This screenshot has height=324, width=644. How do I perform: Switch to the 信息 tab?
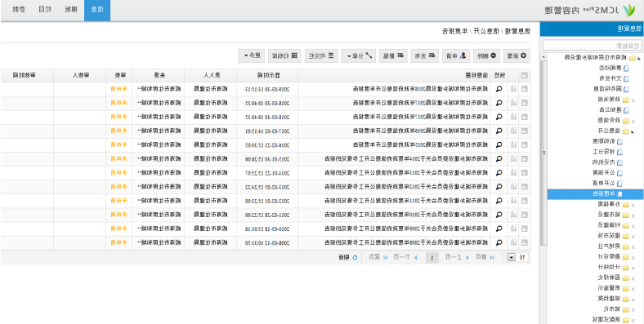pos(97,11)
